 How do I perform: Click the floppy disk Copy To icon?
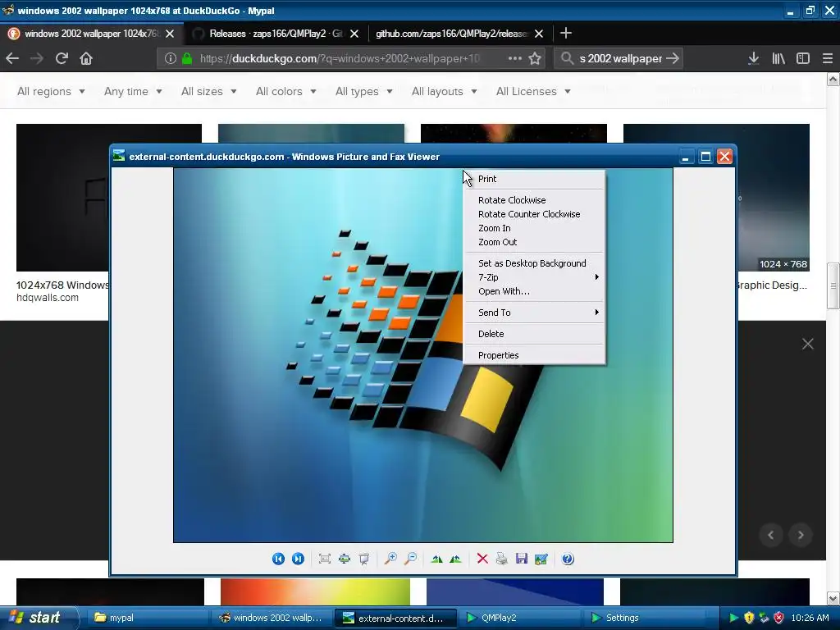click(x=521, y=559)
